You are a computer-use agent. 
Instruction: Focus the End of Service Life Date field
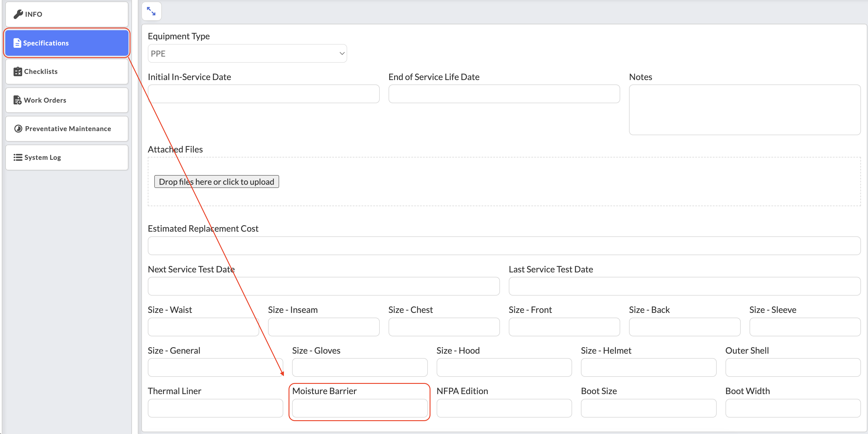coord(504,94)
